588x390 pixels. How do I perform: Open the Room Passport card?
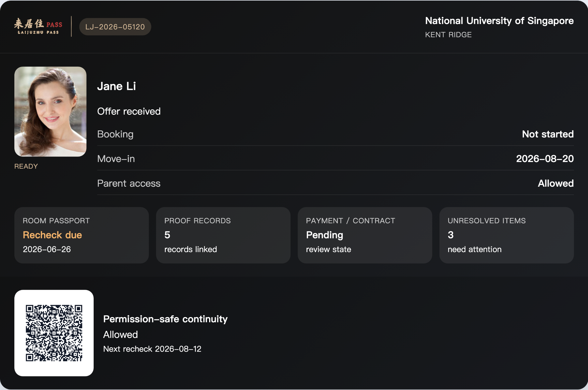(x=82, y=235)
